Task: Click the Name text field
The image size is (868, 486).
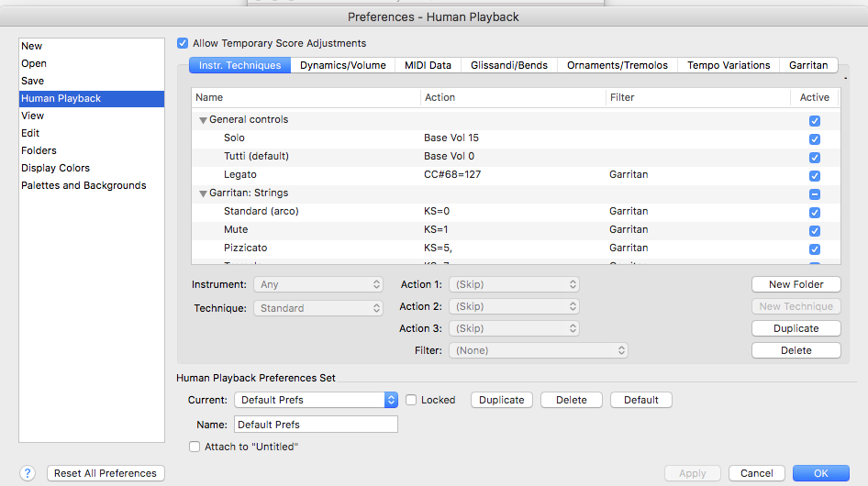Action: (316, 425)
